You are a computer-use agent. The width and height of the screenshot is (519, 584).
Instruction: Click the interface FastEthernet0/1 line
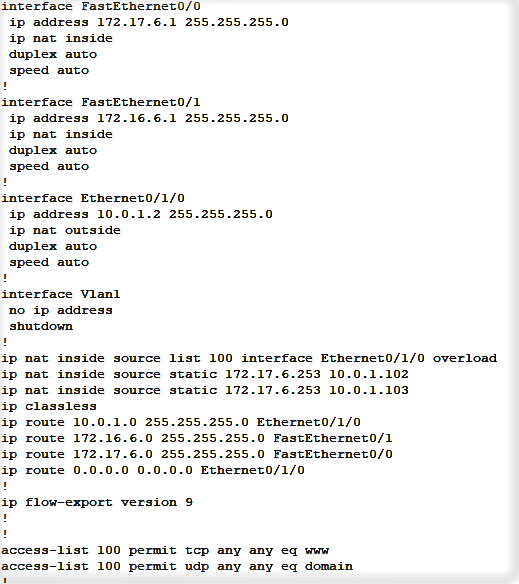point(101,102)
